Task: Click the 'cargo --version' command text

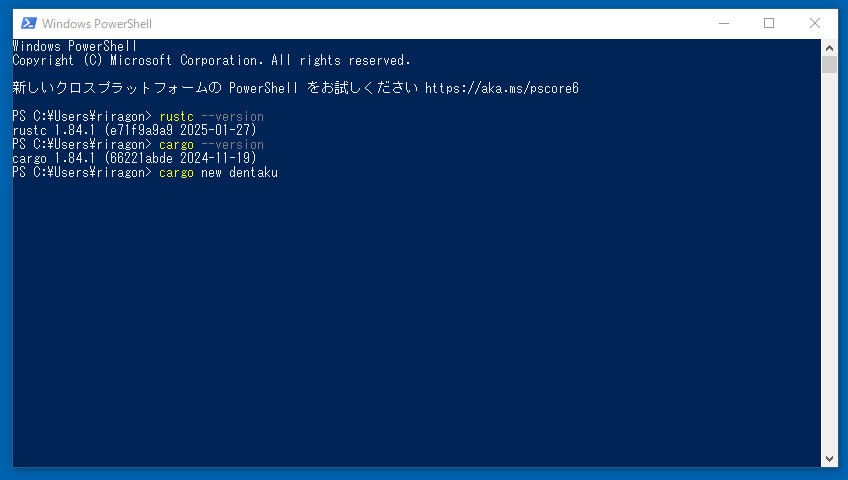Action: (211, 145)
